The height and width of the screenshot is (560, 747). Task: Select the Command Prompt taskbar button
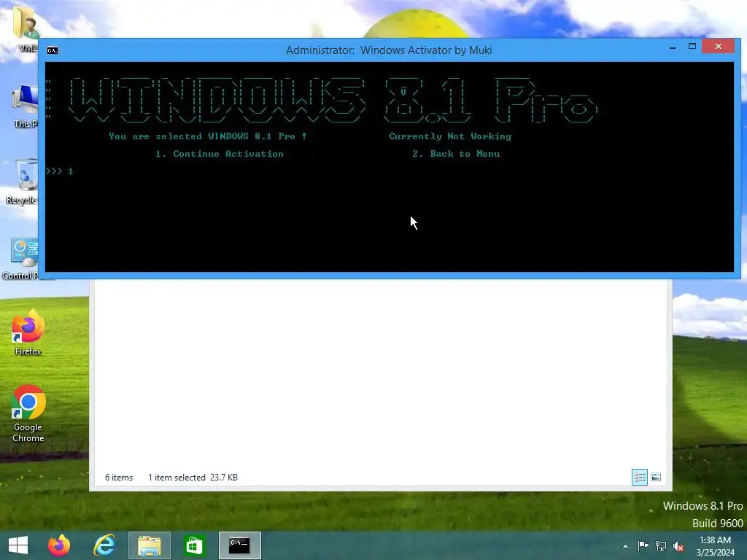tap(239, 545)
